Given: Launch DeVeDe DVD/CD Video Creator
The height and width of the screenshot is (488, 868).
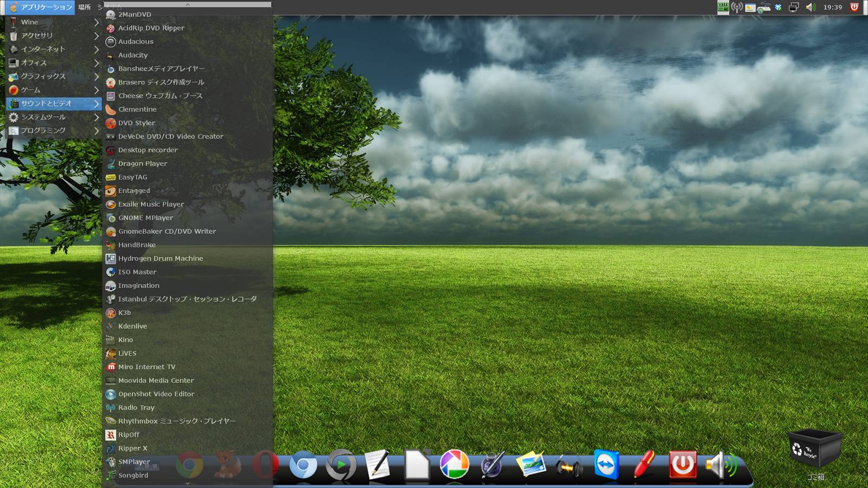Looking at the screenshot, I should tap(188, 137).
